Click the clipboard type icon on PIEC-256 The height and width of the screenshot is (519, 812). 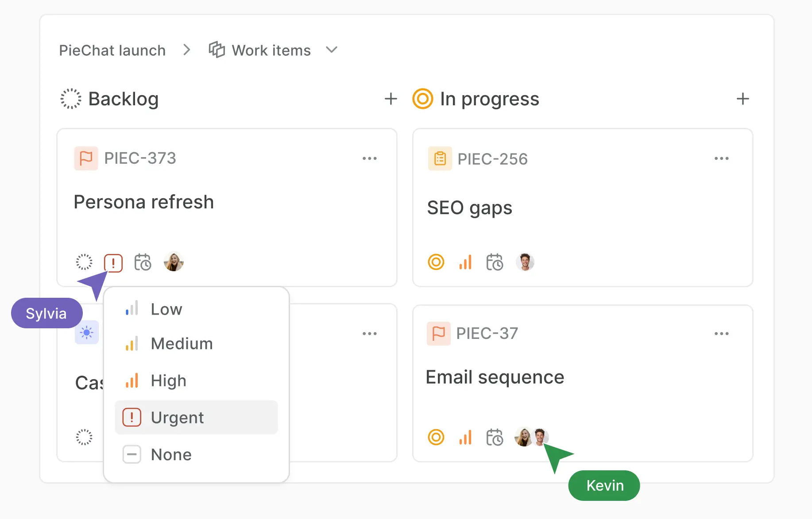pos(440,158)
